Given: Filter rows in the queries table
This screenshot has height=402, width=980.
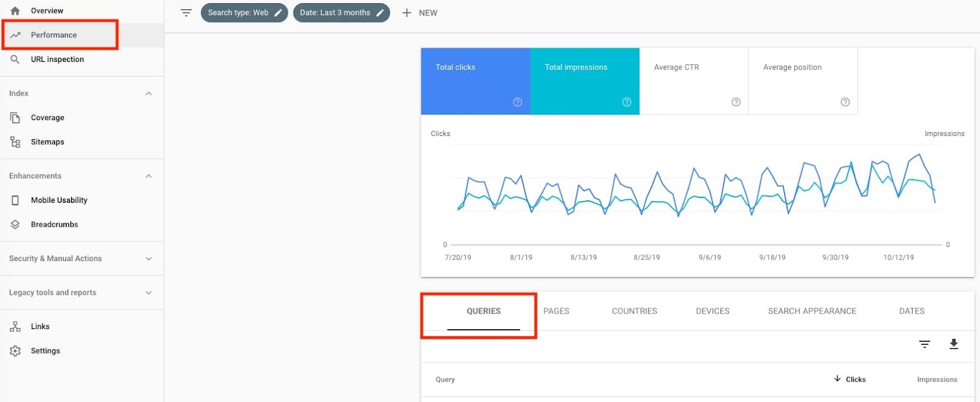Looking at the screenshot, I should pos(925,344).
